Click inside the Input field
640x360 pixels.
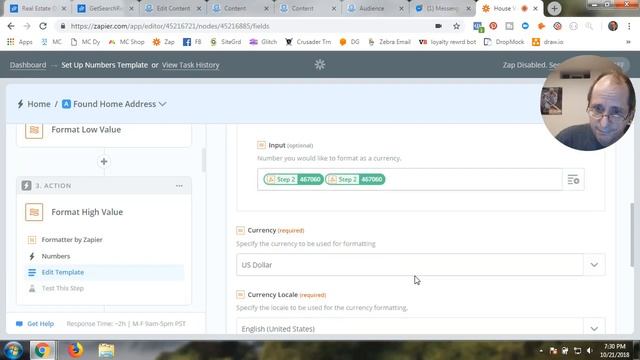(410, 180)
